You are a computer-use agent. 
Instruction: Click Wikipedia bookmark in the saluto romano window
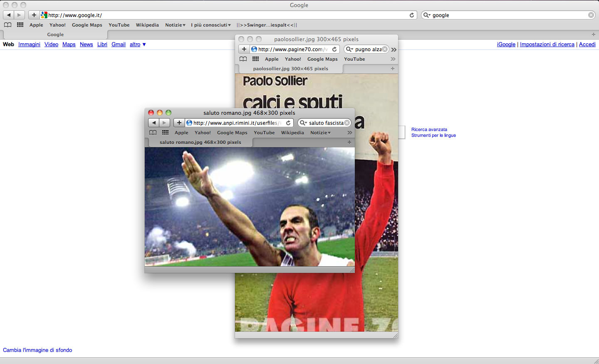(292, 133)
